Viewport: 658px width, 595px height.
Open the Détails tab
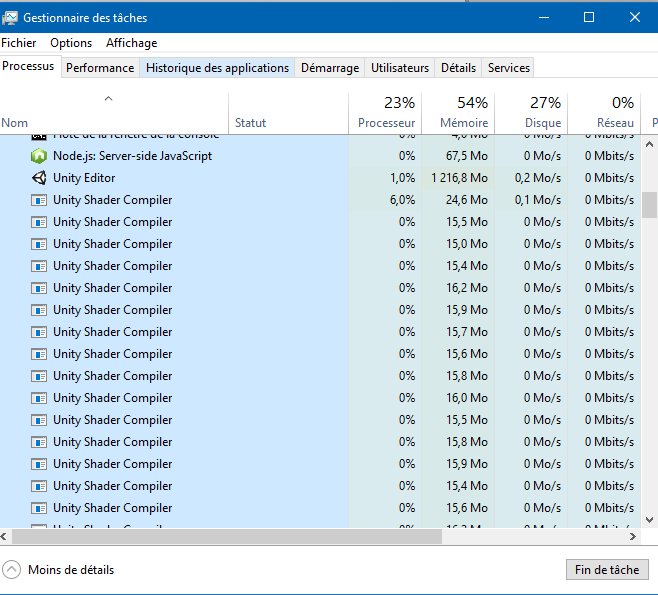(x=458, y=68)
